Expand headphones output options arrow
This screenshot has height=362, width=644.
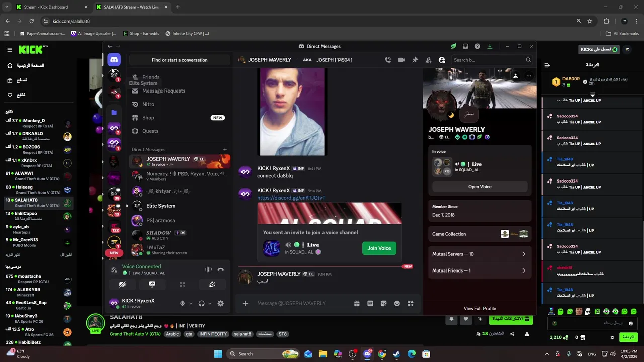[210, 303]
